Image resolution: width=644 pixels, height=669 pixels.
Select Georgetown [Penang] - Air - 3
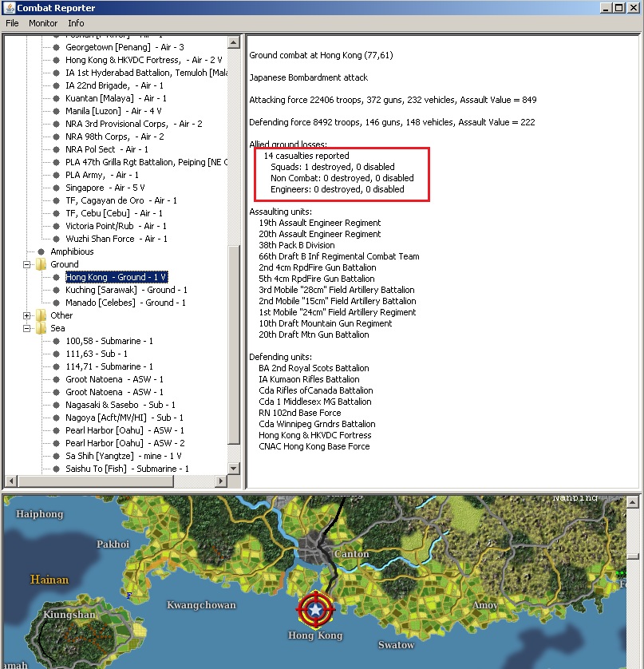[x=124, y=47]
